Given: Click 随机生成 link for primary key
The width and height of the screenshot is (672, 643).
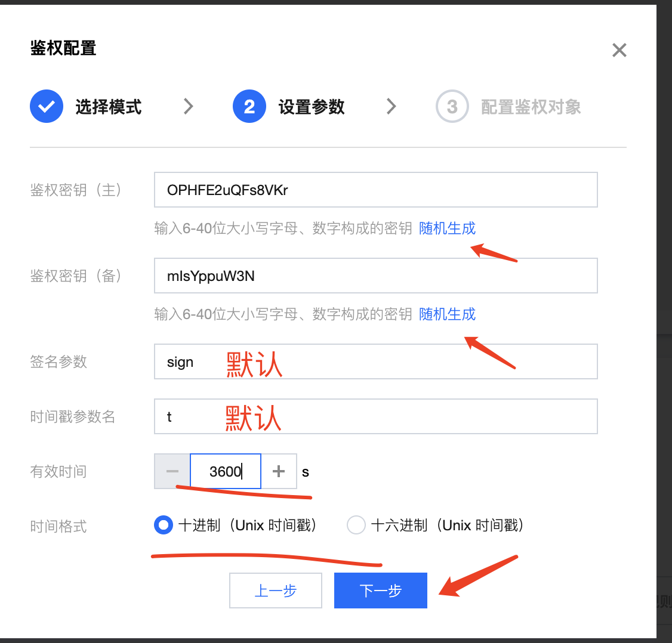Looking at the screenshot, I should [x=447, y=228].
